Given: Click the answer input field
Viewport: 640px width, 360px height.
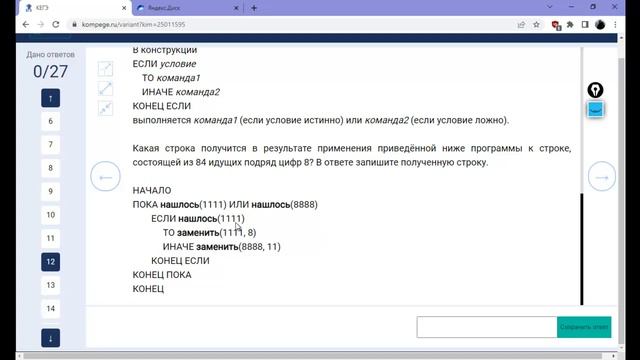Looking at the screenshot, I should (487, 327).
